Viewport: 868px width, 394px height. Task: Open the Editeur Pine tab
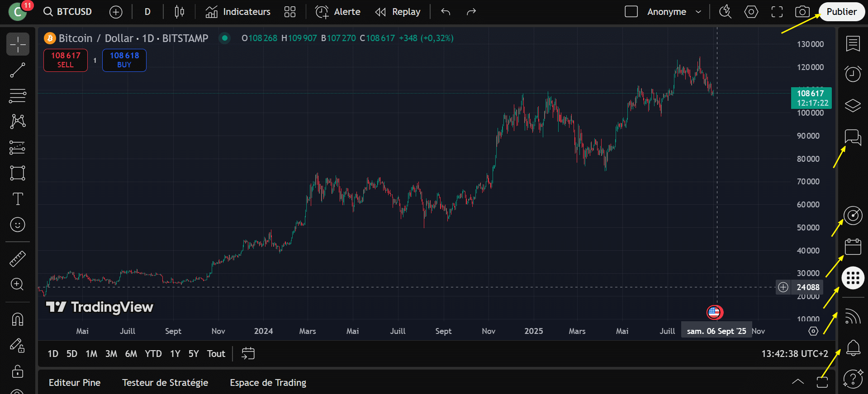click(75, 383)
